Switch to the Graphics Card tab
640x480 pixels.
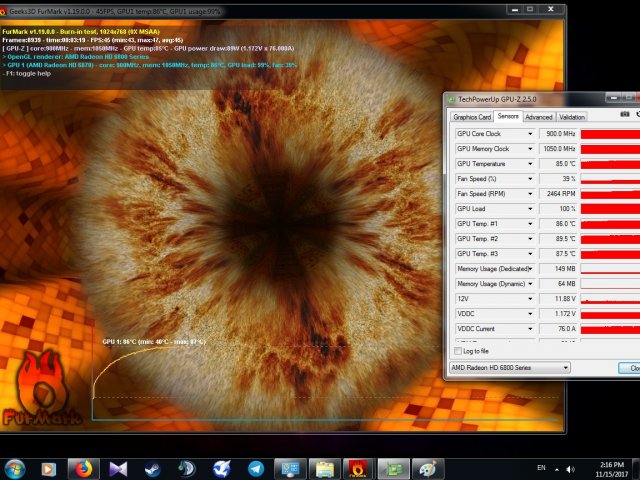tap(473, 117)
